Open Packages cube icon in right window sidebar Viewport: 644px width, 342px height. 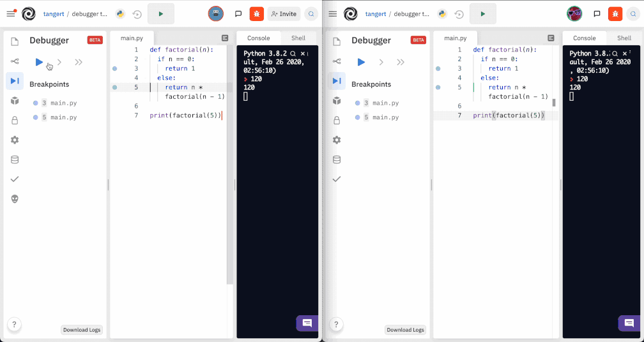pyautogui.click(x=337, y=101)
